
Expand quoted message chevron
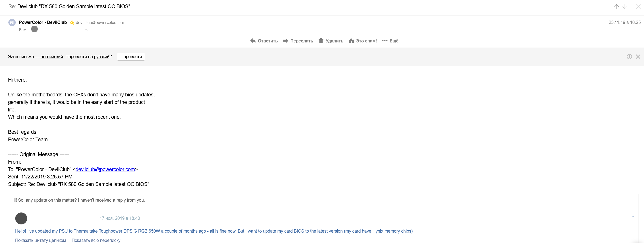click(x=633, y=217)
